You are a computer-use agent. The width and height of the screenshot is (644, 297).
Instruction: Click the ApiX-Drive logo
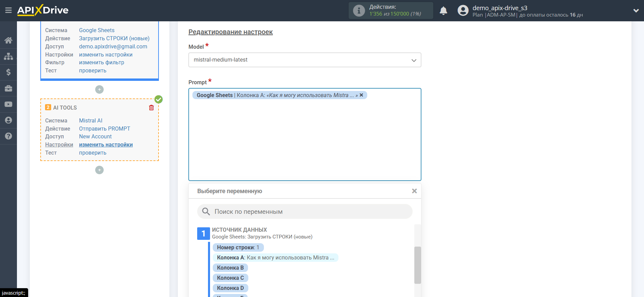pos(43,10)
